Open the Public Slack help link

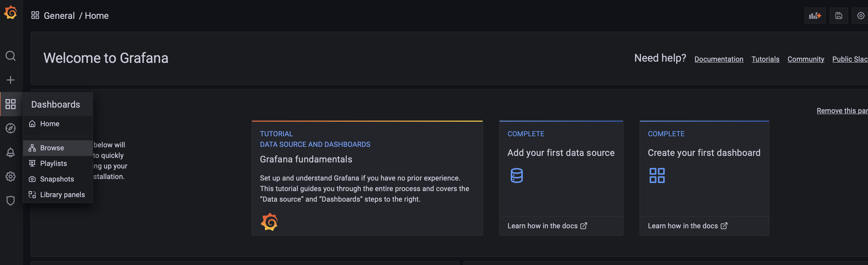[850, 59]
